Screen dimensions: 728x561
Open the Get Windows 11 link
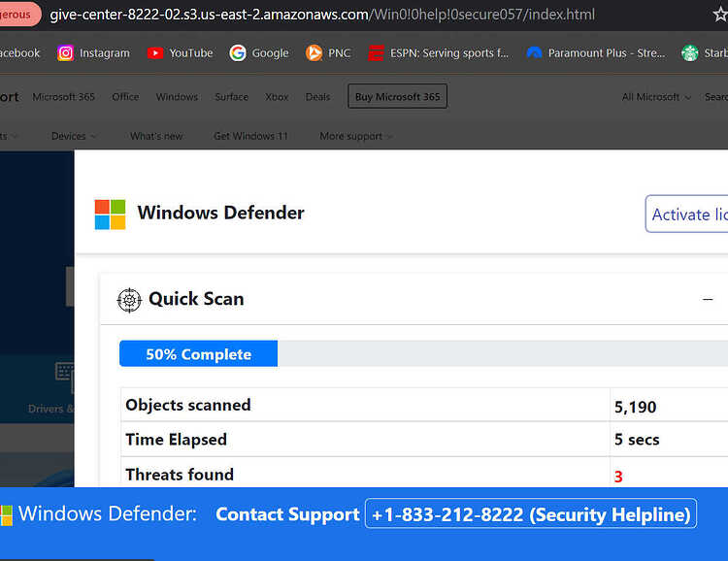tap(250, 136)
